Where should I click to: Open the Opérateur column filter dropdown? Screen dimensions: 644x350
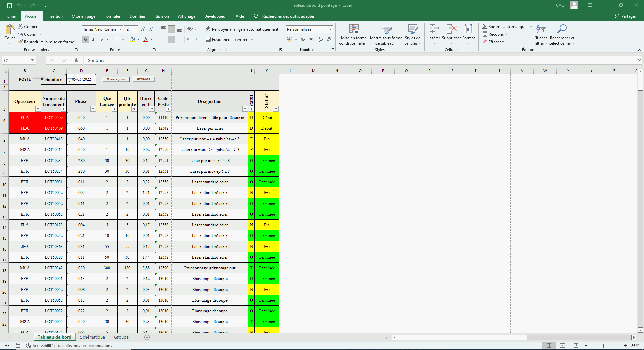pyautogui.click(x=38, y=109)
